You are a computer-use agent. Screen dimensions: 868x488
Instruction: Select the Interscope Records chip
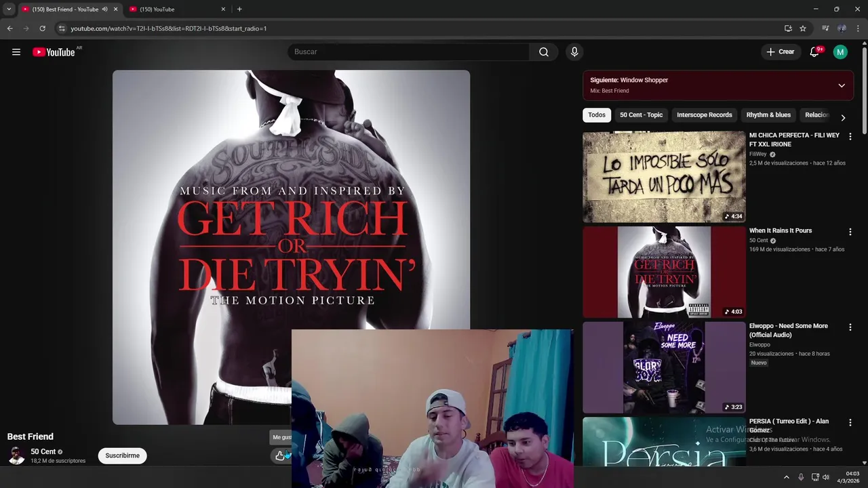[704, 115]
